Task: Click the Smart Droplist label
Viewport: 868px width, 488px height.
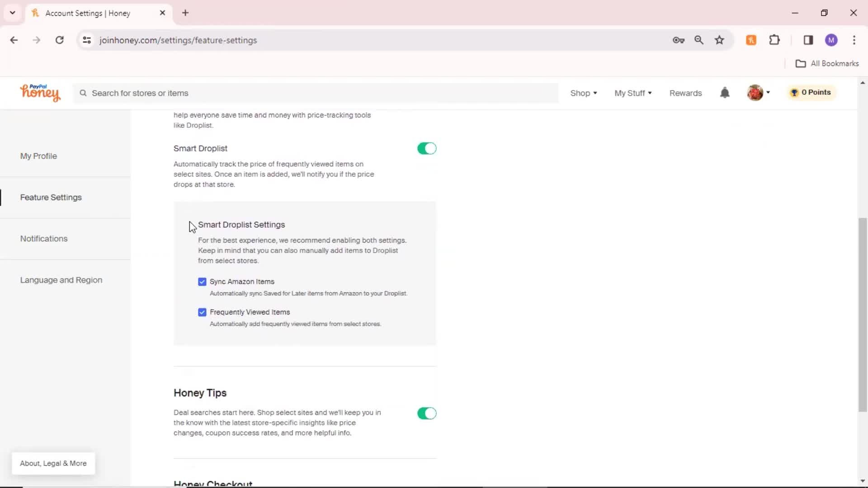Action: click(200, 149)
